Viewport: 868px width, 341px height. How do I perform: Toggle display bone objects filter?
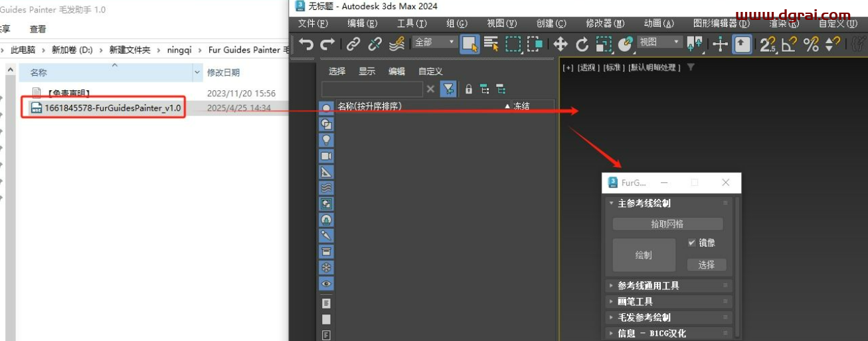point(326,236)
